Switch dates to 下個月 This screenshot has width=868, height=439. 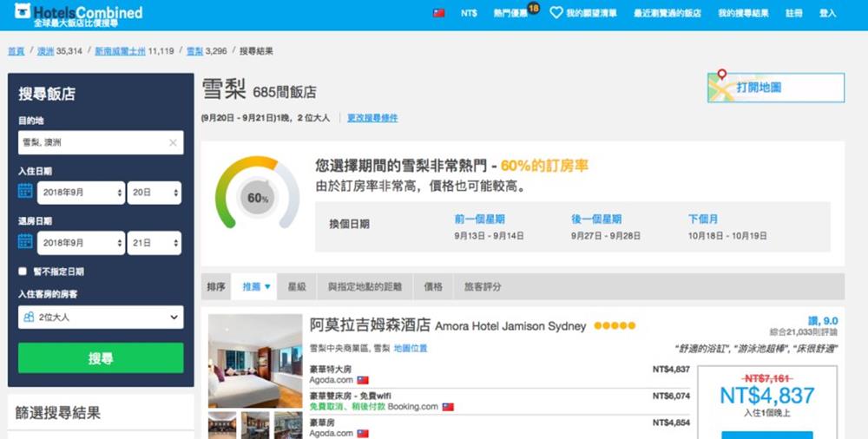703,219
